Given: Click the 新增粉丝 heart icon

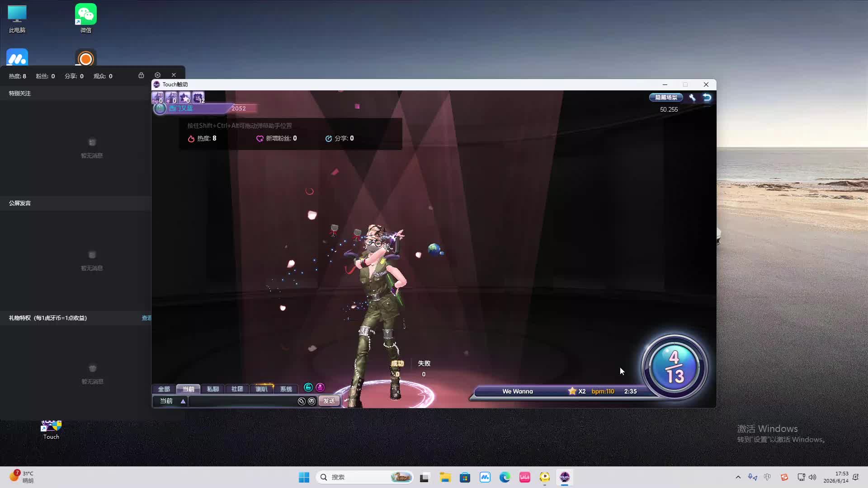Looking at the screenshot, I should [259, 139].
